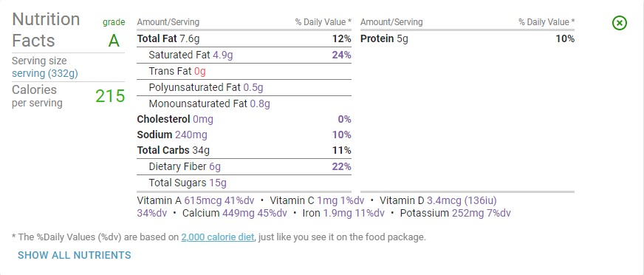Close the nutrition facts panel
The image size is (644, 275).
click(x=620, y=23)
